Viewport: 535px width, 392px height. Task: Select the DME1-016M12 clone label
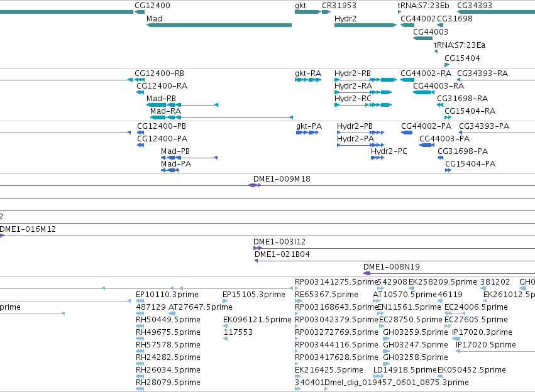(x=28, y=229)
